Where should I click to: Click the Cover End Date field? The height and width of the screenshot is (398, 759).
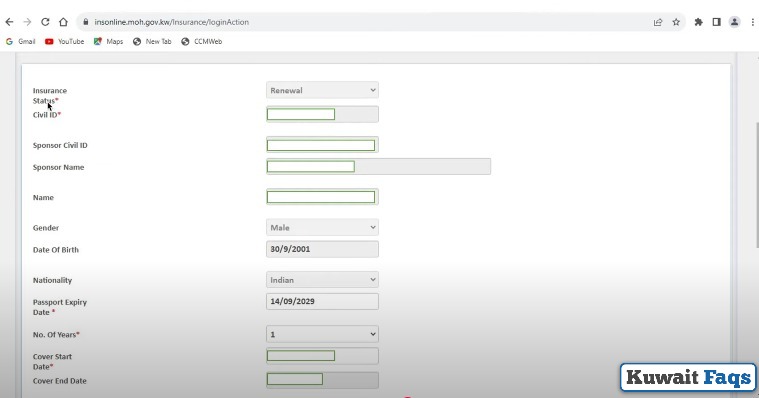tap(322, 380)
